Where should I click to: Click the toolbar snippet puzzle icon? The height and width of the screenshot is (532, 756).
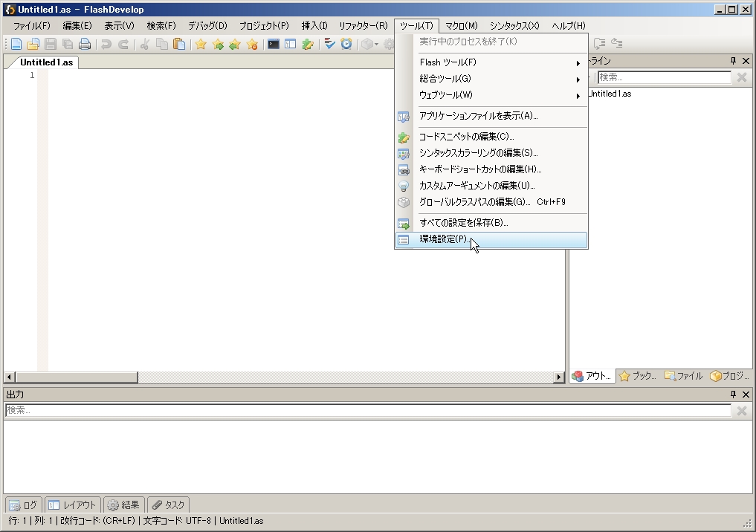(308, 45)
